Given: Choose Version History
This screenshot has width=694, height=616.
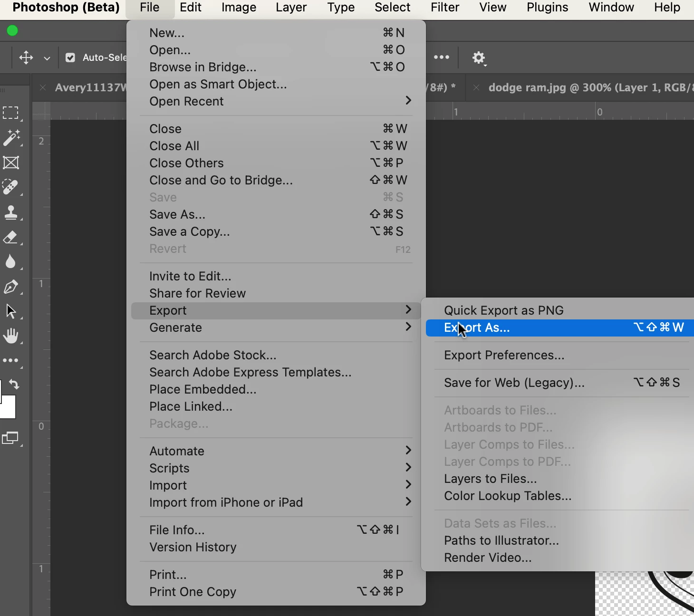Looking at the screenshot, I should point(276,547).
